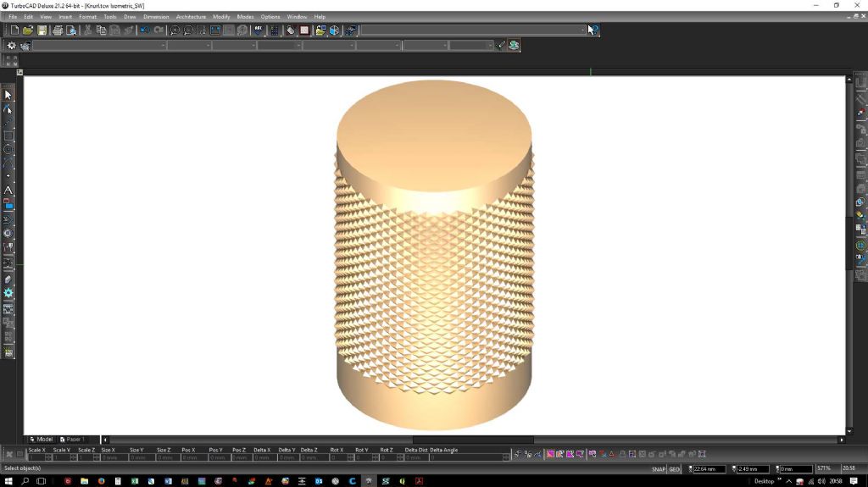Screen dimensions: 868x487
Task: Toggle SNAP mode in status bar
Action: coord(659,468)
